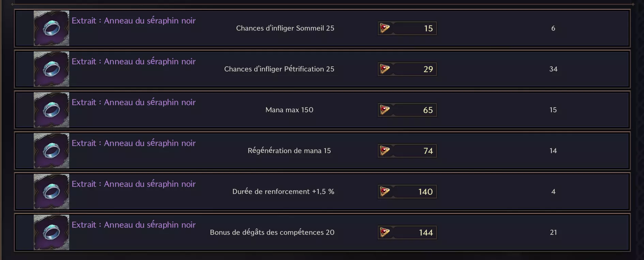Click ring icon for Bonus de dégâts row
The height and width of the screenshot is (260, 644).
pyautogui.click(x=51, y=232)
